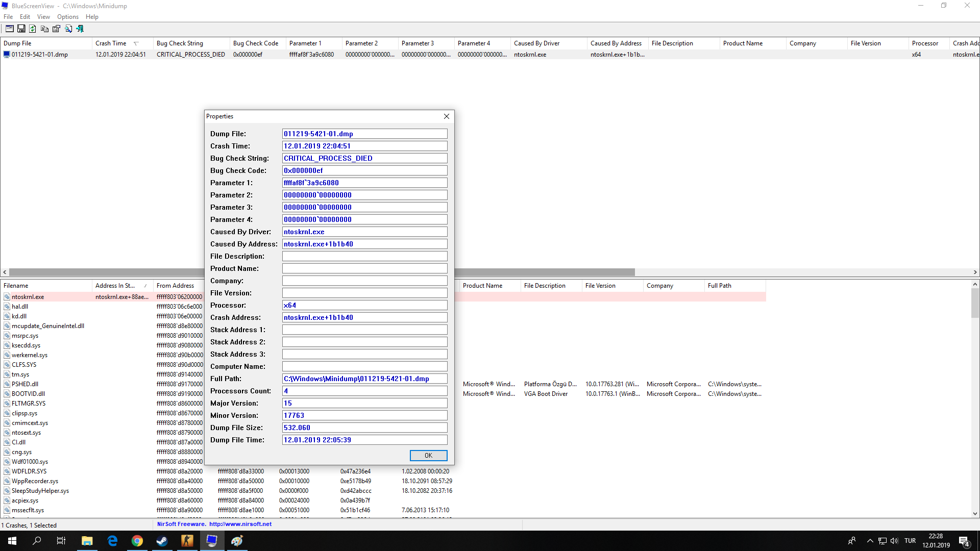The image size is (980, 551).
Task: Click upper pane horizontal scrollbar thumb
Action: coord(322,272)
